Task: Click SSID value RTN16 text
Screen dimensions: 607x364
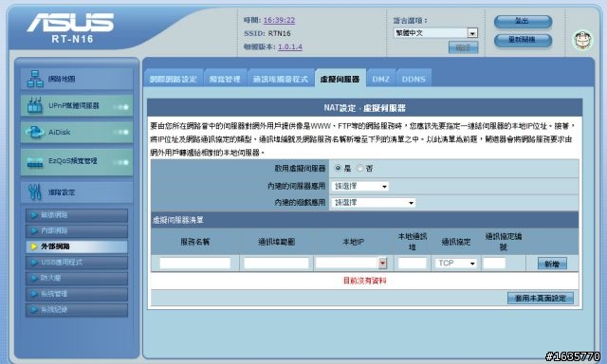Action: click(279, 34)
